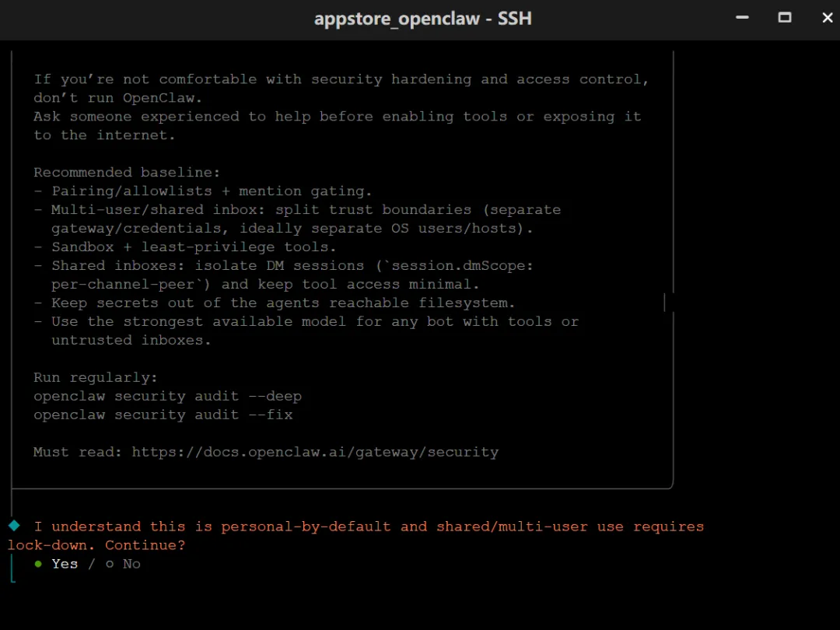Click the 'lock-down. Continue?' prompt text
The image size is (840, 630).
[x=96, y=544]
